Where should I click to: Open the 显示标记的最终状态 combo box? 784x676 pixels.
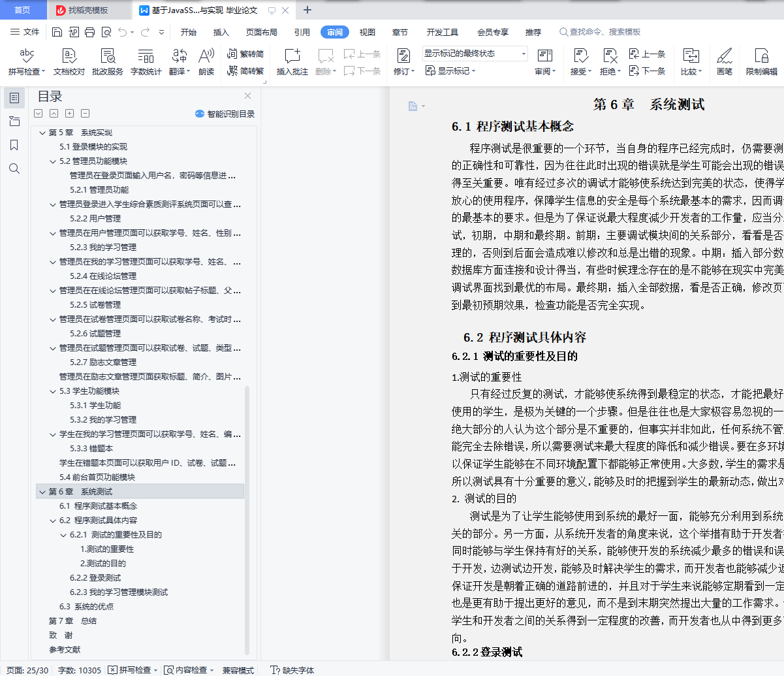point(475,54)
